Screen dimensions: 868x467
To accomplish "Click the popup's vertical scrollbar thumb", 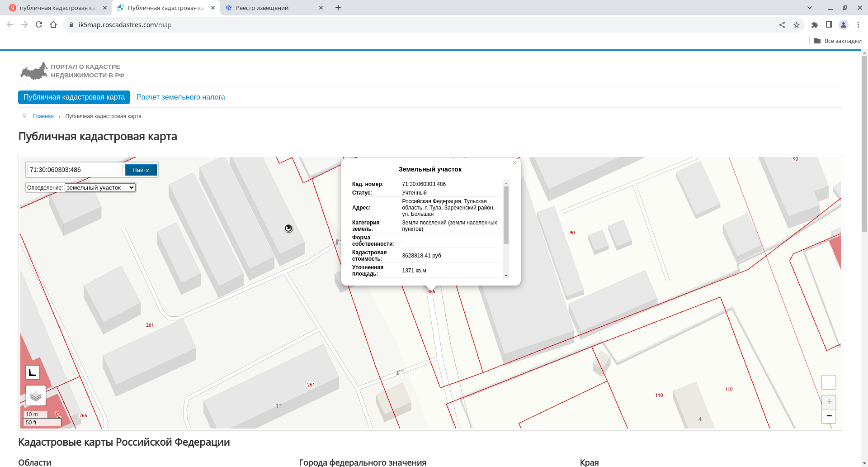I will pos(506,215).
